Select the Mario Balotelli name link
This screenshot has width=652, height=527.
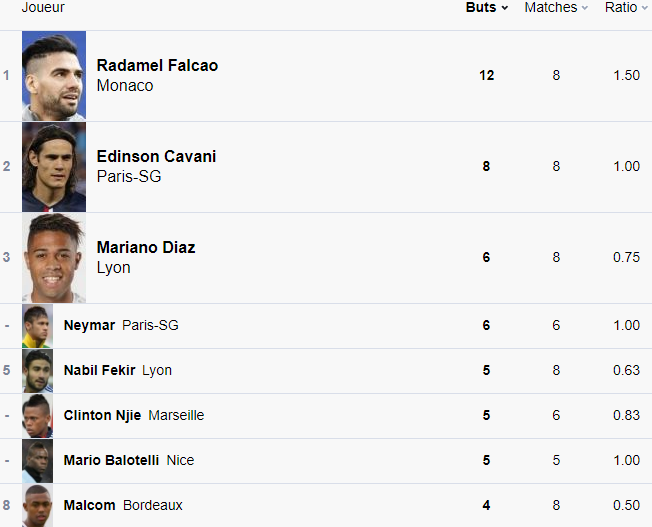(111, 460)
